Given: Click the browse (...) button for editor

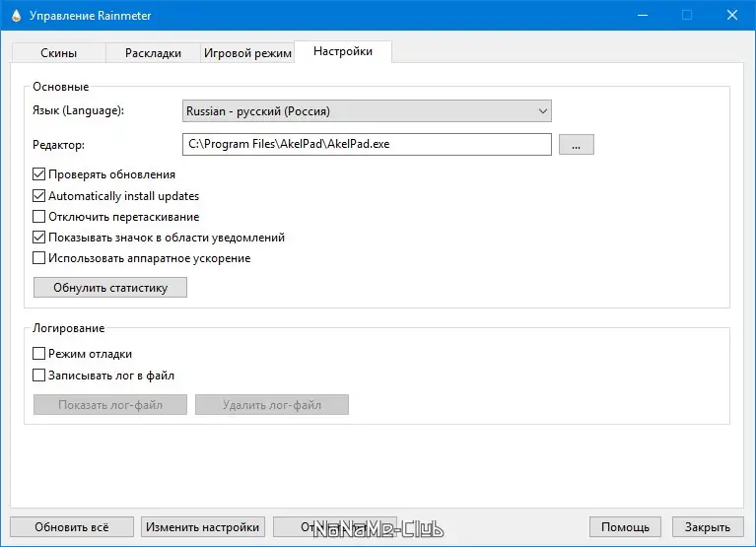Looking at the screenshot, I should point(576,145).
